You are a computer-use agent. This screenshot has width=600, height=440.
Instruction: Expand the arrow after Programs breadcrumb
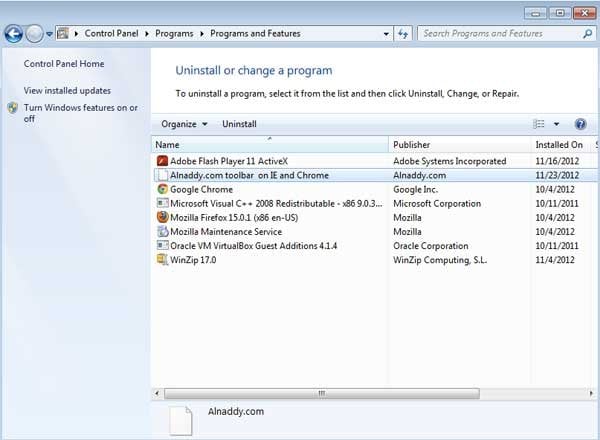point(202,34)
